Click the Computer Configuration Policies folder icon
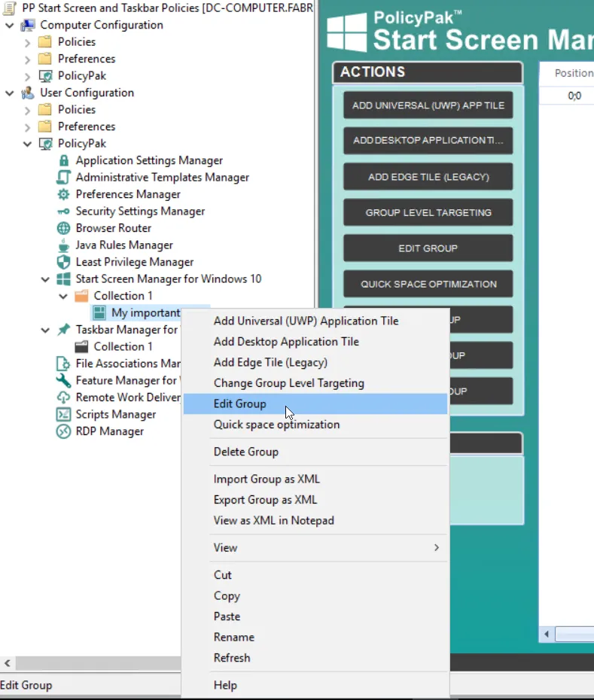 coord(45,42)
